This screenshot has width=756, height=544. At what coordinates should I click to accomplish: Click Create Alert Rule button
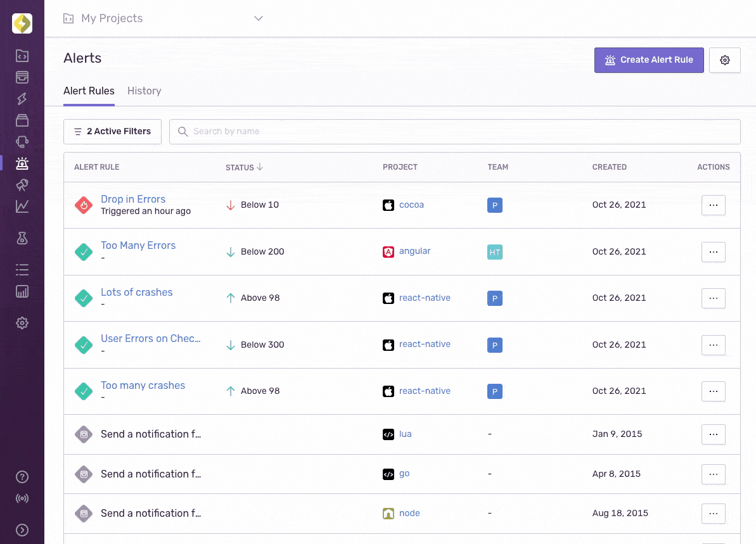pyautogui.click(x=649, y=60)
